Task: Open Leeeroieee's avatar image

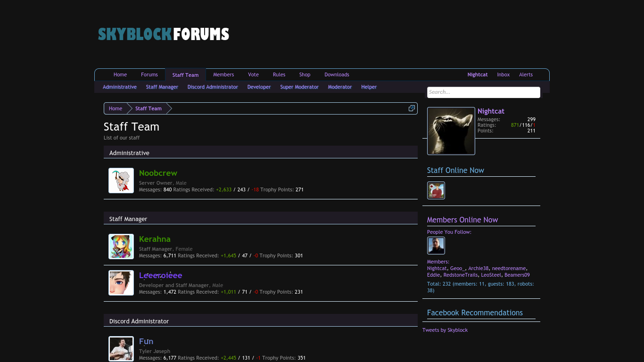Action: [121, 283]
